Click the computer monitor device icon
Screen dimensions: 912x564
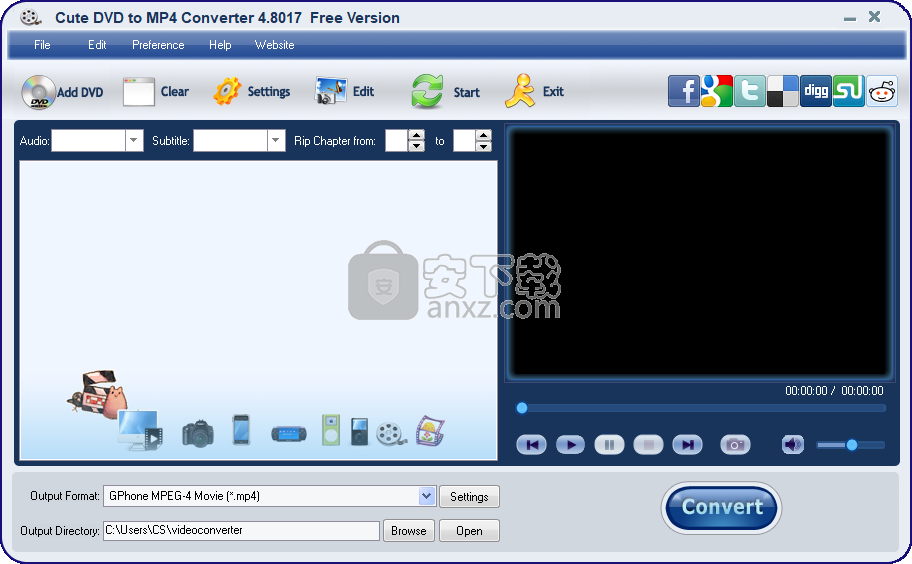tap(140, 430)
